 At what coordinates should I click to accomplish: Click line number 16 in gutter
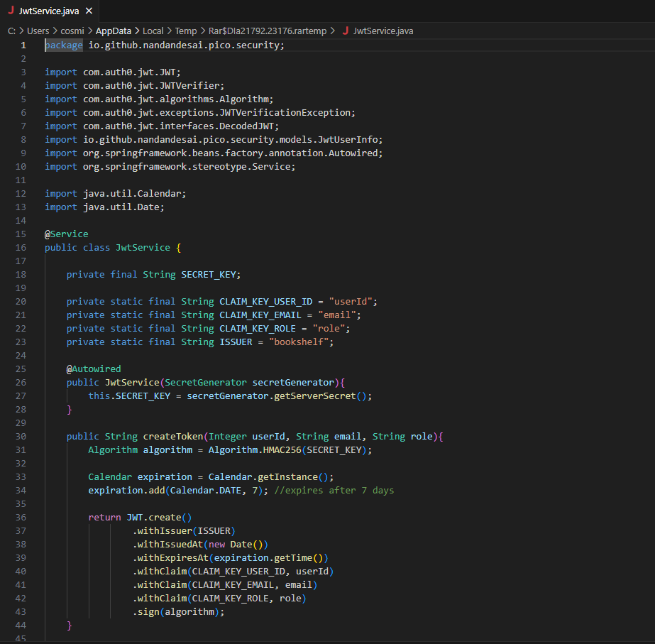point(21,247)
